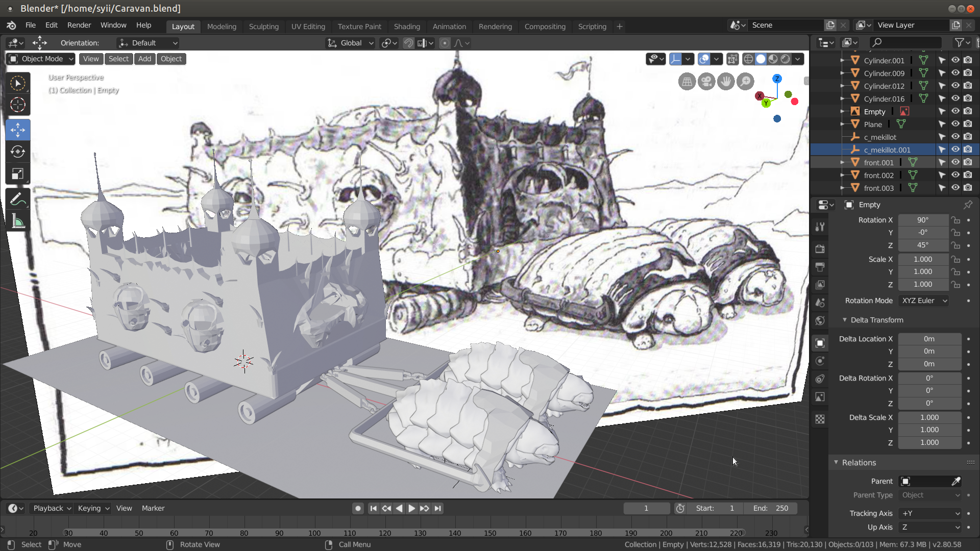Activate the 3D Cursor tool
980x551 pixels.
coord(18,105)
